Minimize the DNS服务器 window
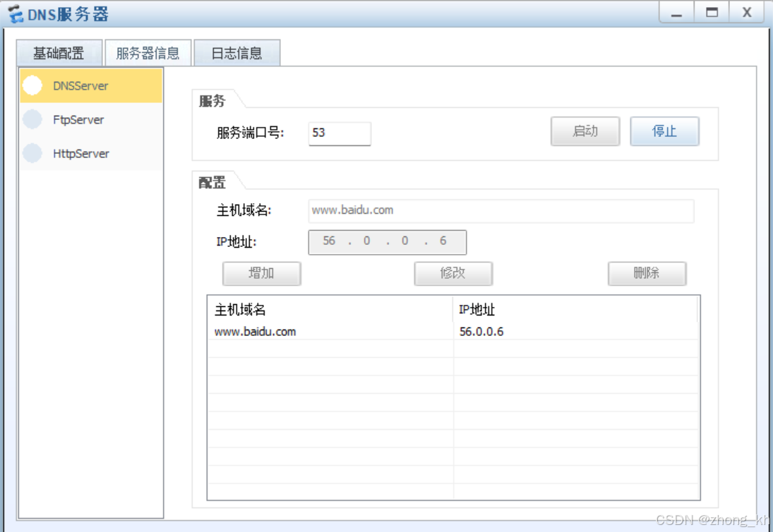The height and width of the screenshot is (532, 773). (x=676, y=13)
